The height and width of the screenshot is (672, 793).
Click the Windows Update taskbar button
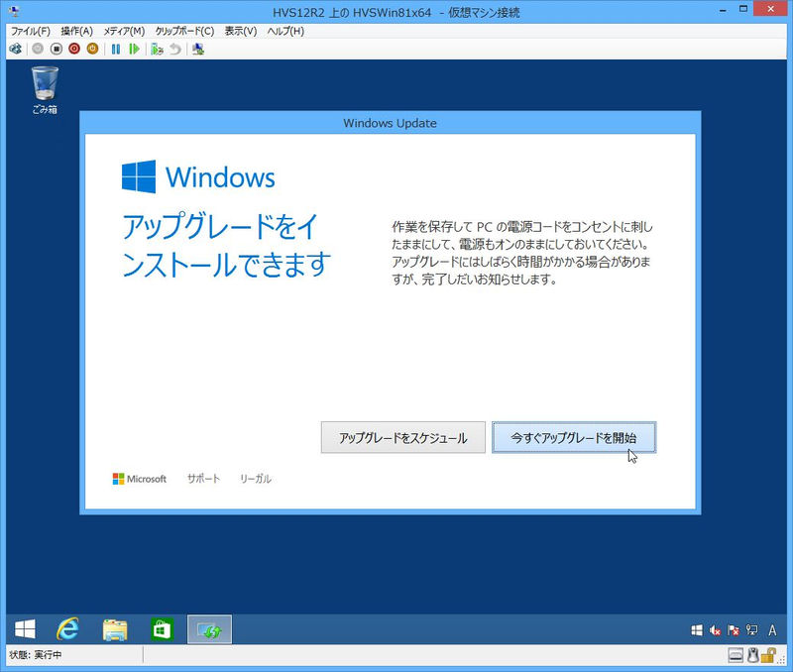click(209, 629)
